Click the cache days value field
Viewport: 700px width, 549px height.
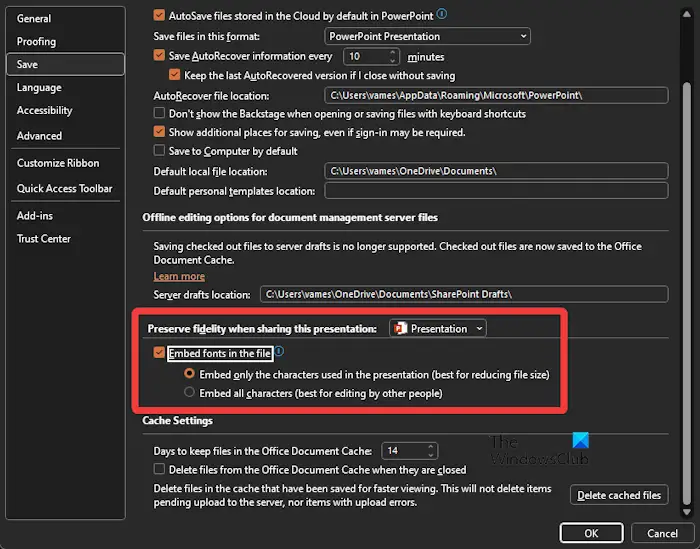click(404, 451)
